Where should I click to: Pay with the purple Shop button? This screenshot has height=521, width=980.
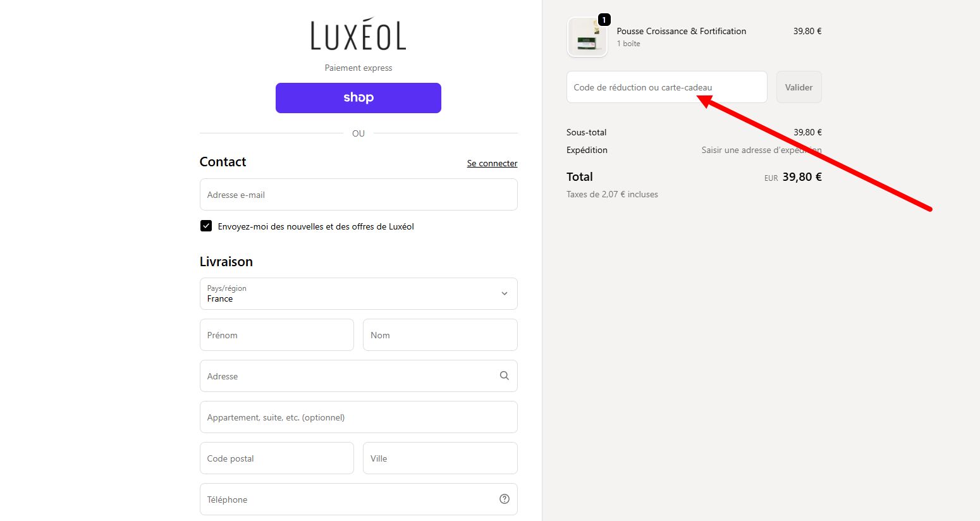pyautogui.click(x=358, y=98)
